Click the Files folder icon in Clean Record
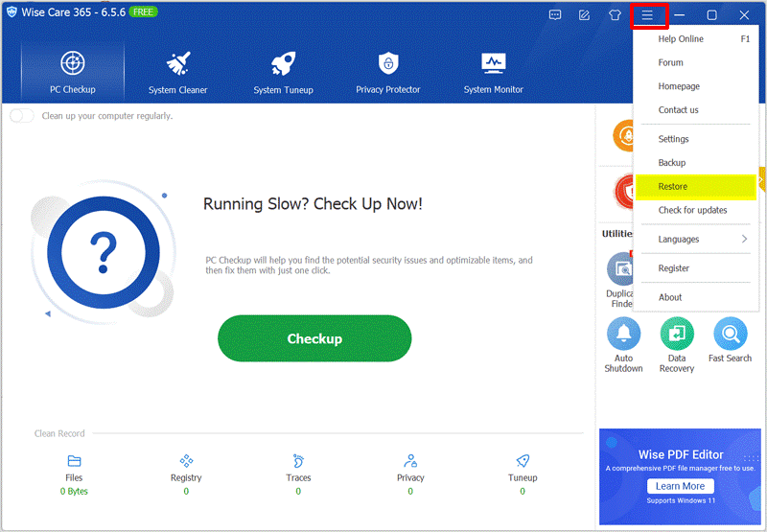The height and width of the screenshot is (532, 767). pos(75,461)
